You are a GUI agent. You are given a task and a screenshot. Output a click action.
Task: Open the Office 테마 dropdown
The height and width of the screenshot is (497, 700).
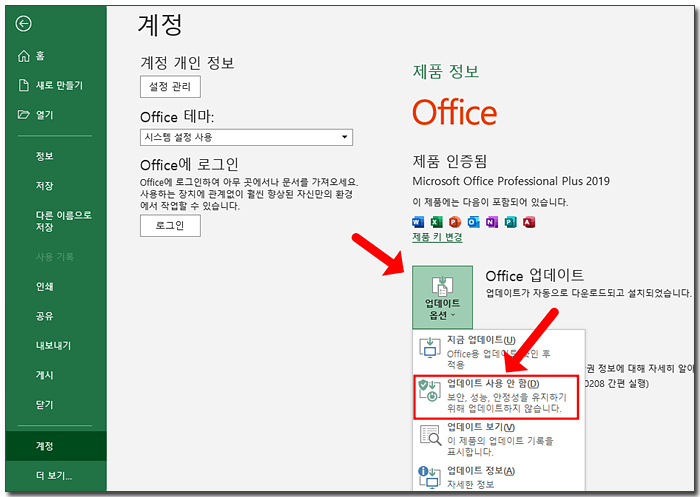(246, 137)
